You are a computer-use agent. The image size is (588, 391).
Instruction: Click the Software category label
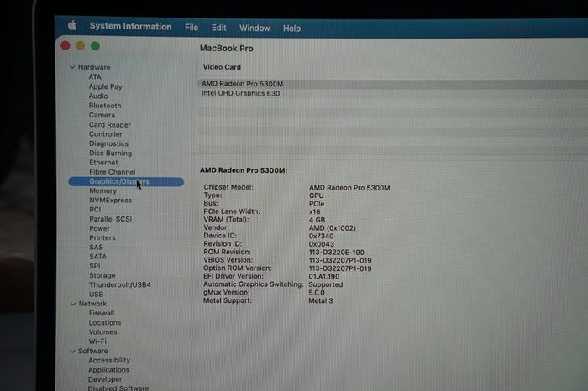(93, 351)
